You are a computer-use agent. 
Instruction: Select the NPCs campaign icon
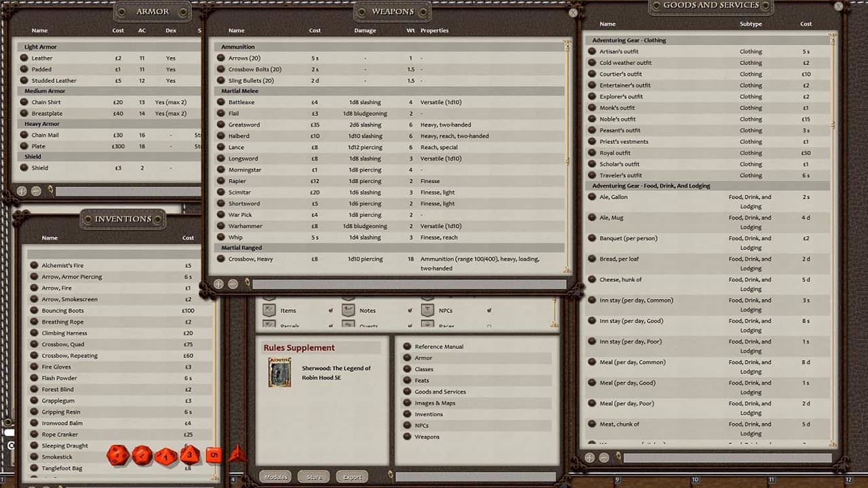[x=429, y=310]
